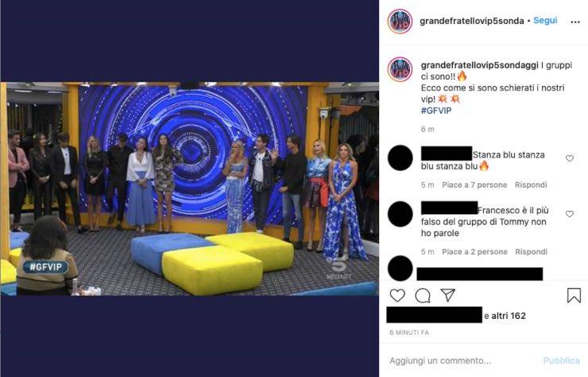Like the post with the heart icon

(397, 296)
